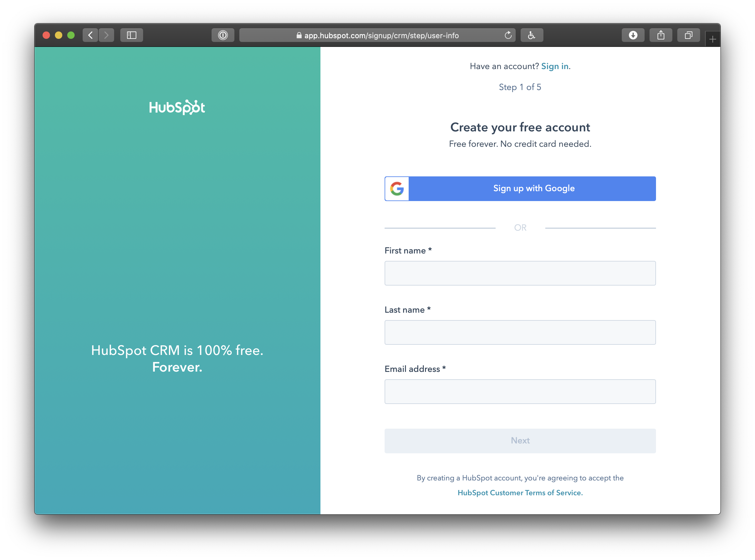Click the Last name input field
This screenshot has height=560, width=755.
[520, 333]
